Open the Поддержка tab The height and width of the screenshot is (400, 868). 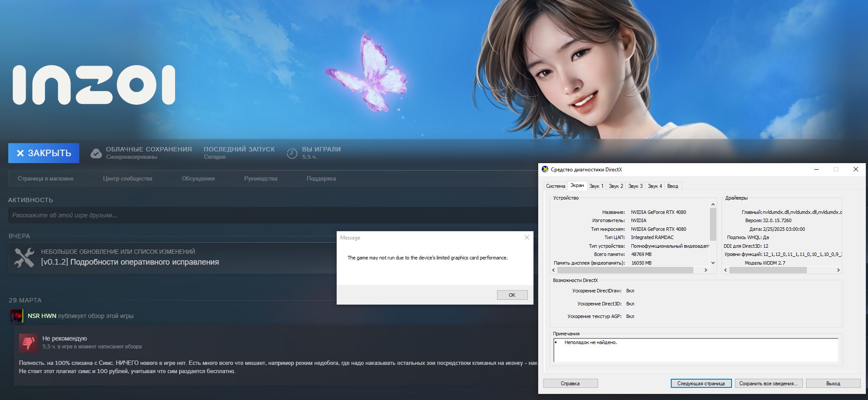tap(322, 179)
